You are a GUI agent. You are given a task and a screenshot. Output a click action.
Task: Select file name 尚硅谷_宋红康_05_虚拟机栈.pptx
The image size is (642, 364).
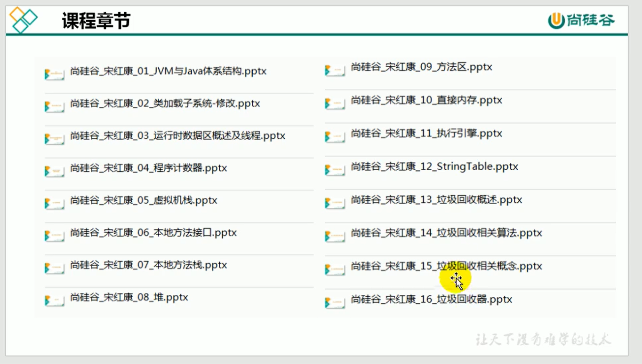point(144,200)
